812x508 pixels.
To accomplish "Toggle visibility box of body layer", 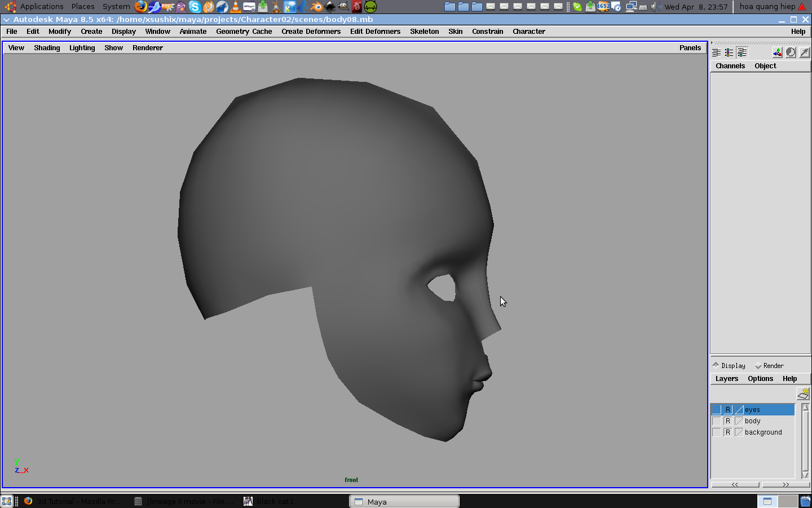I will click(x=716, y=421).
